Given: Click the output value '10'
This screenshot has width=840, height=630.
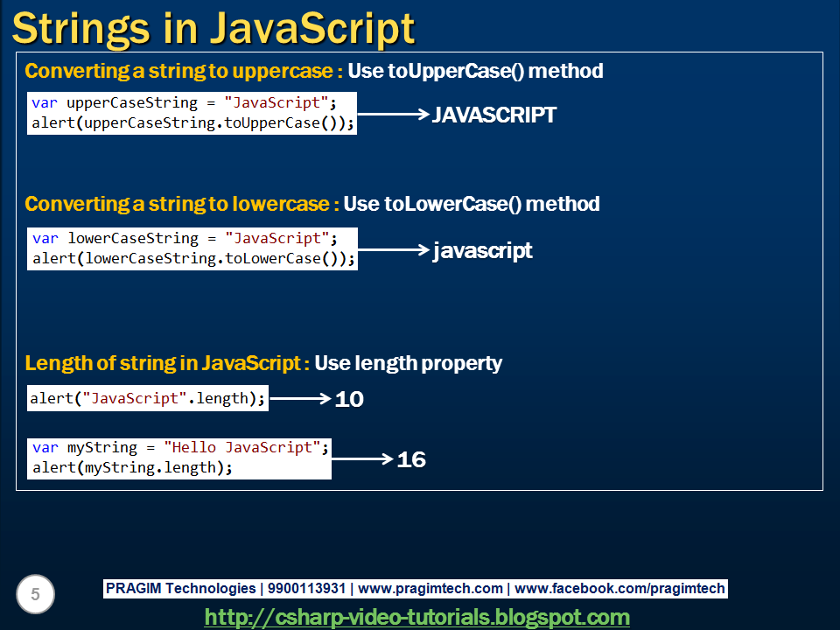Looking at the screenshot, I should 349,399.
